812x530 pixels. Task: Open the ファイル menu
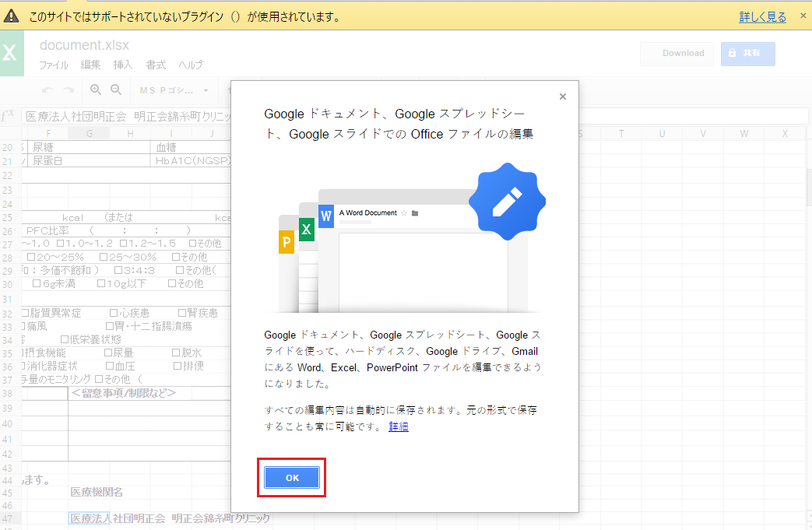(x=54, y=65)
